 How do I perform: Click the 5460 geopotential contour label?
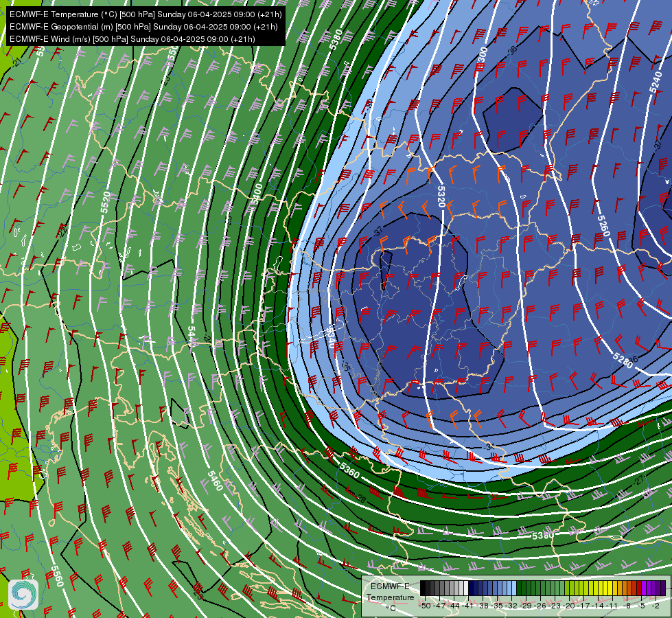point(215,481)
